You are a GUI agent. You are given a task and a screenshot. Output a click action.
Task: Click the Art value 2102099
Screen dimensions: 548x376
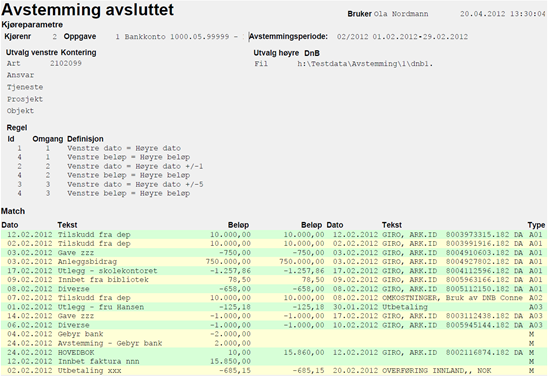tap(66, 64)
